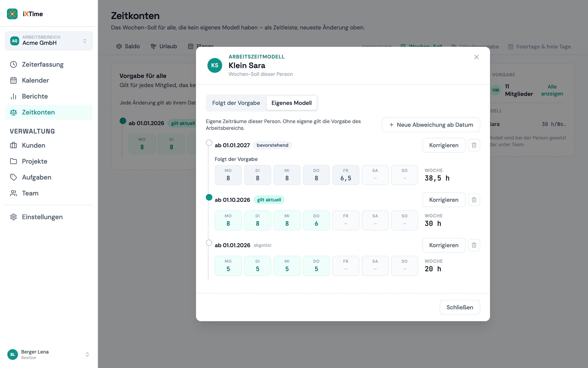Select timeline marker for ab 01.10.2026

(209, 197)
